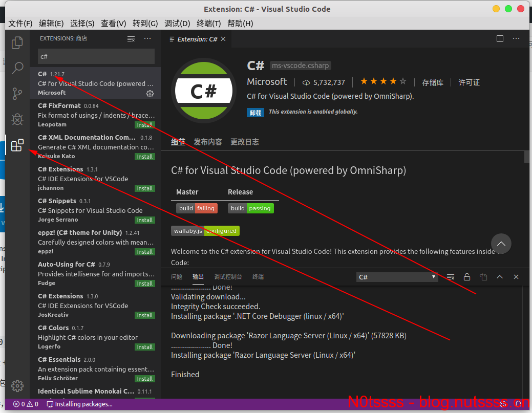Open the 选择(S) menu
This screenshot has height=413, width=532.
click(82, 24)
